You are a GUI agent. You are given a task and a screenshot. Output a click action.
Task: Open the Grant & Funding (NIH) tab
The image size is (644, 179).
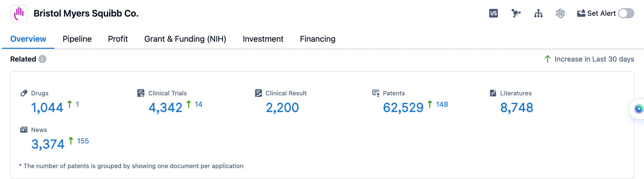point(185,39)
